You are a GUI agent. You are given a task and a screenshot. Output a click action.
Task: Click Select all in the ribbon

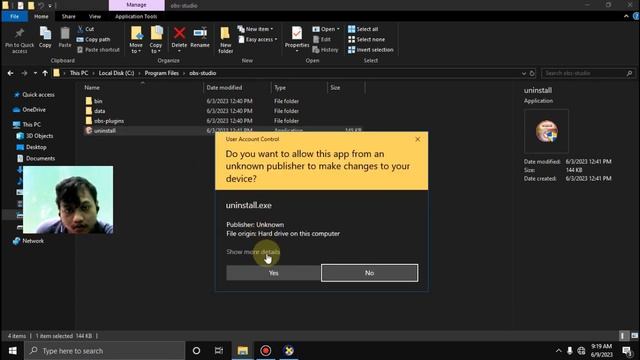pyautogui.click(x=363, y=29)
